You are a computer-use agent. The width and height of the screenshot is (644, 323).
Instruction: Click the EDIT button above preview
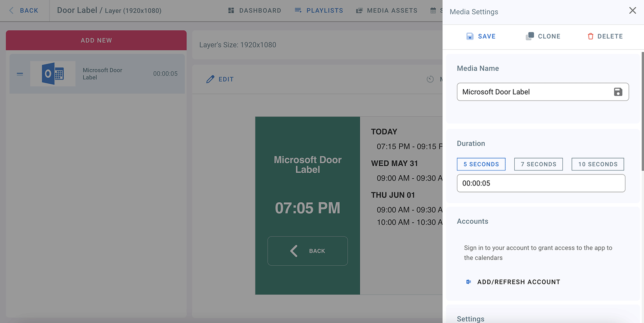(x=220, y=79)
